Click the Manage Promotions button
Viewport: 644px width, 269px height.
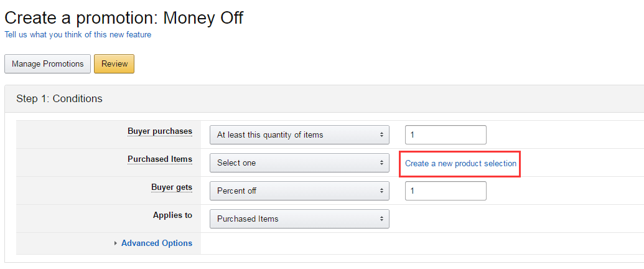48,64
